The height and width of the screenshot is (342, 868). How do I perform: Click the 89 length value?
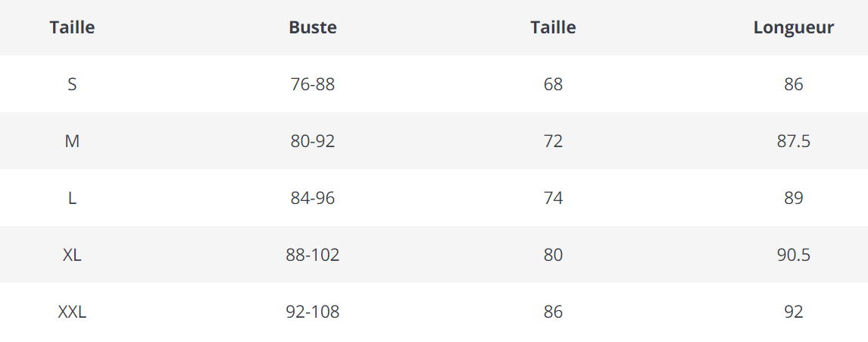[793, 198]
